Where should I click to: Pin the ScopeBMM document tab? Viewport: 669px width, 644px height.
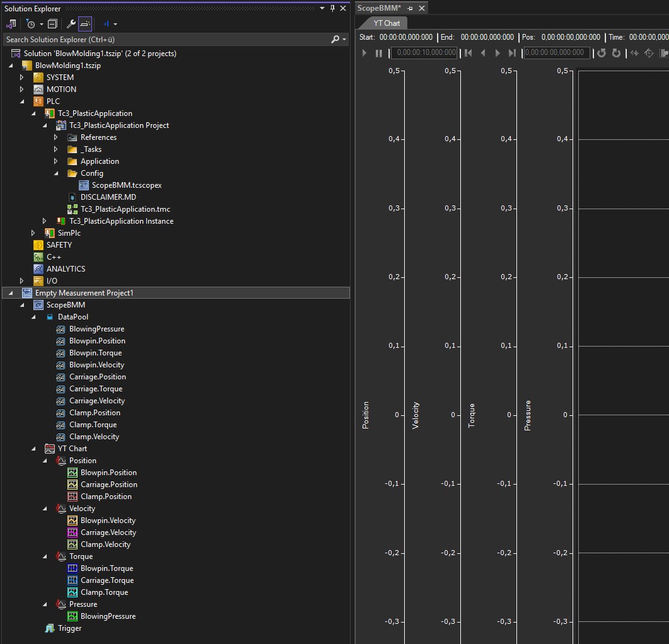pyautogui.click(x=410, y=8)
